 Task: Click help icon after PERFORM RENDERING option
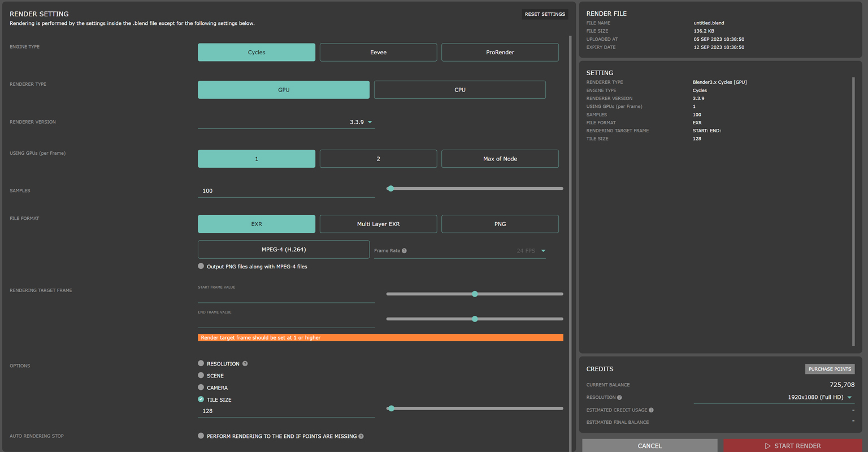tap(362, 436)
